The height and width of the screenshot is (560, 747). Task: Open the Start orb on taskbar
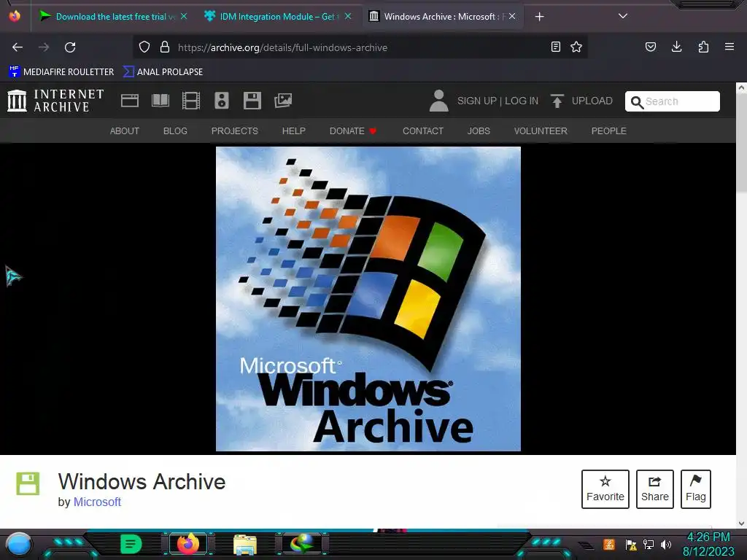(x=19, y=544)
